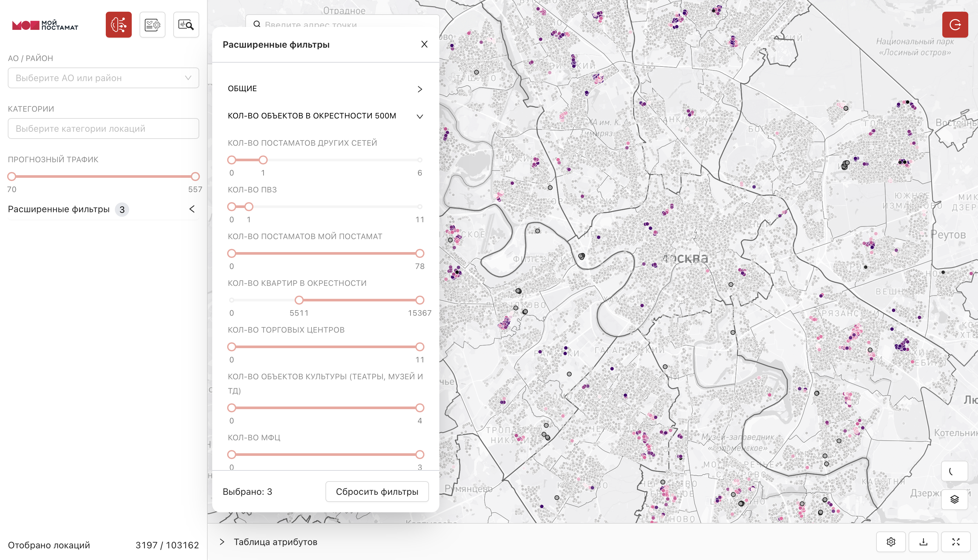Screen dimensions: 978x560
Task: Click the red AI brain analysis icon
Action: coord(118,25)
